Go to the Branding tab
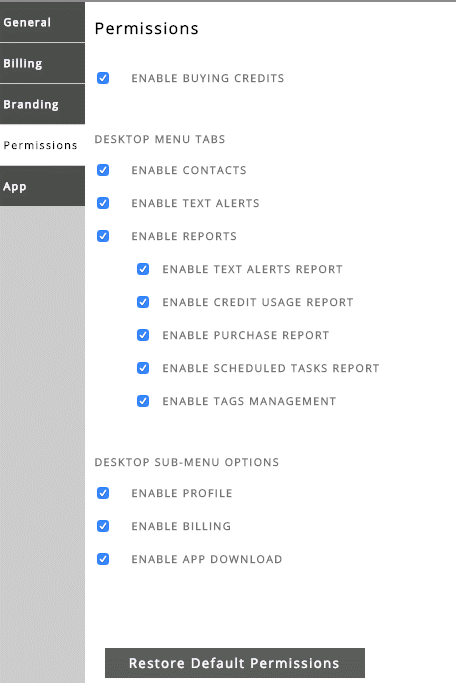456x683 pixels. (42, 104)
